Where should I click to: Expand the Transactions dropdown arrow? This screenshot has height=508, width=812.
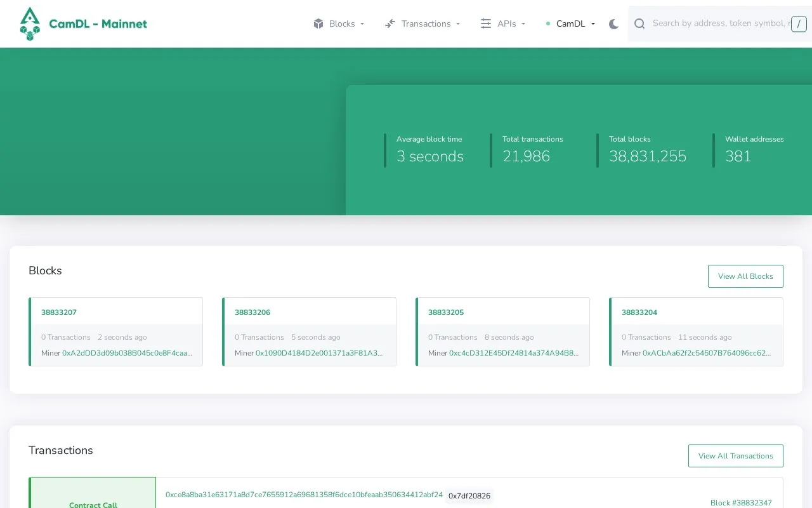pyautogui.click(x=458, y=24)
